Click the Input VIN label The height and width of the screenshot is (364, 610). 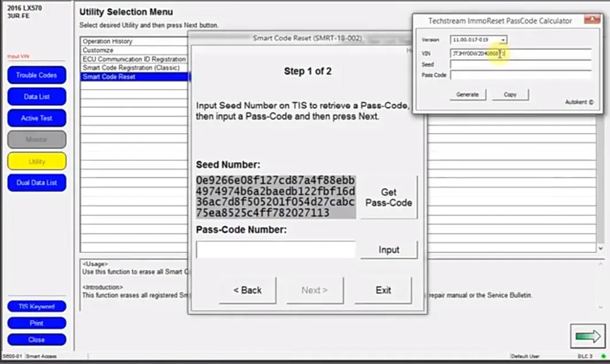18,56
